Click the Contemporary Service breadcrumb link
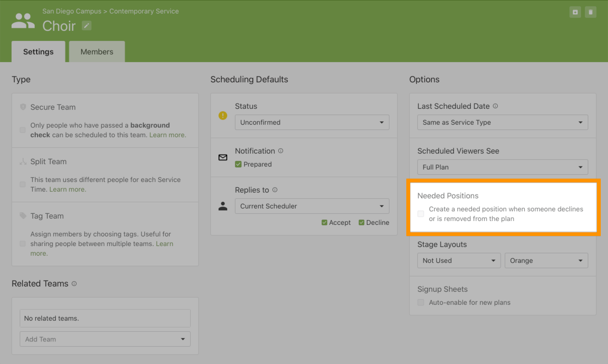Screen dimensions: 608x364 coord(144,11)
